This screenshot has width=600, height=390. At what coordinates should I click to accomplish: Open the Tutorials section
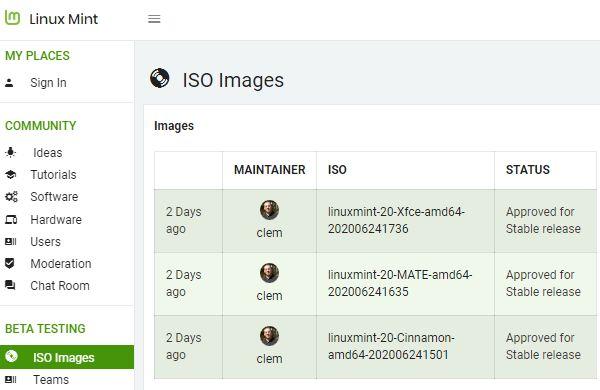point(53,175)
